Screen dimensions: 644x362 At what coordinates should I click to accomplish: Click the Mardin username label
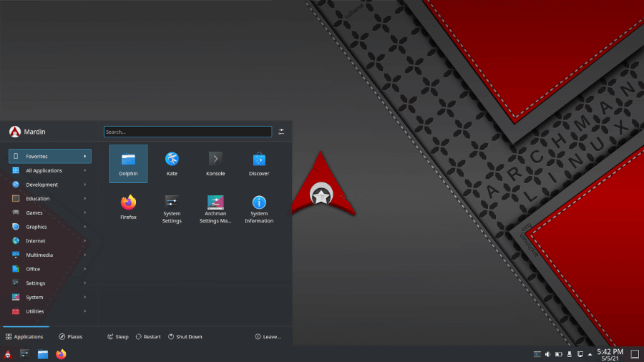pyautogui.click(x=34, y=132)
